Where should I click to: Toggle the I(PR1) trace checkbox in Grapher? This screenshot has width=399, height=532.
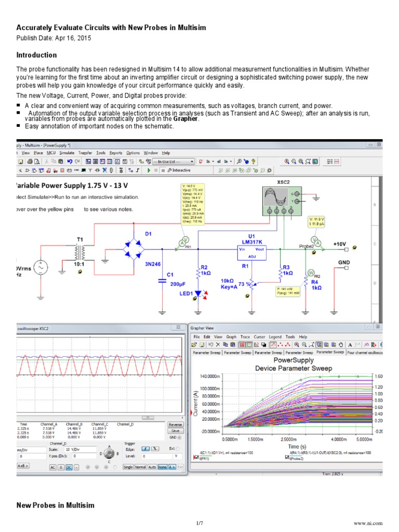pos(196,458)
